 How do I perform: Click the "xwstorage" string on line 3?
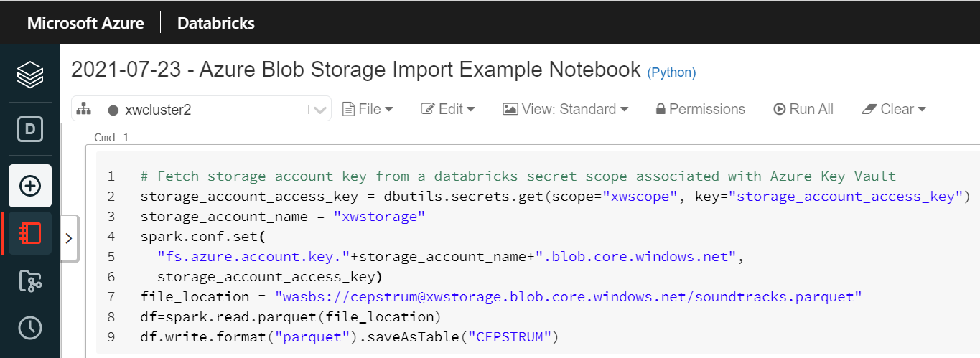[x=380, y=217]
